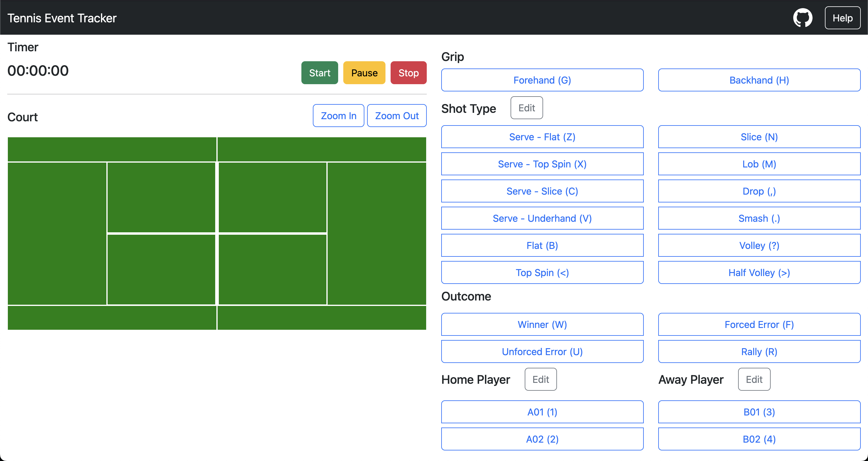Choose Serve - Flat (Z) shot
This screenshot has height=461, width=868.
tap(542, 137)
